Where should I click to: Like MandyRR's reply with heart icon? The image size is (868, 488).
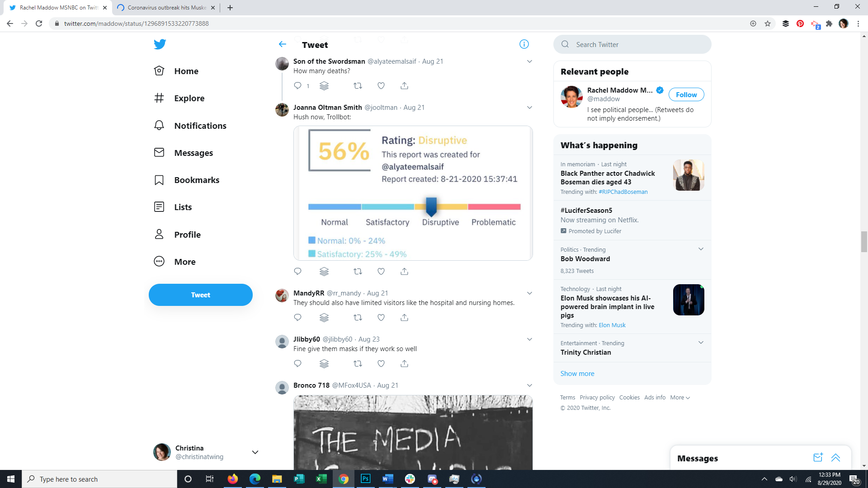tap(381, 318)
